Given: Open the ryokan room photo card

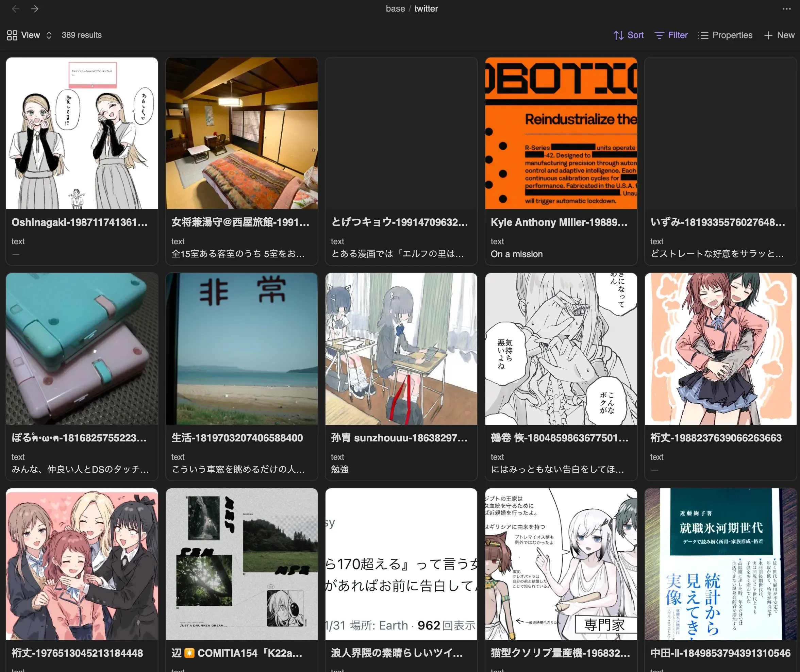Looking at the screenshot, I should [x=241, y=133].
